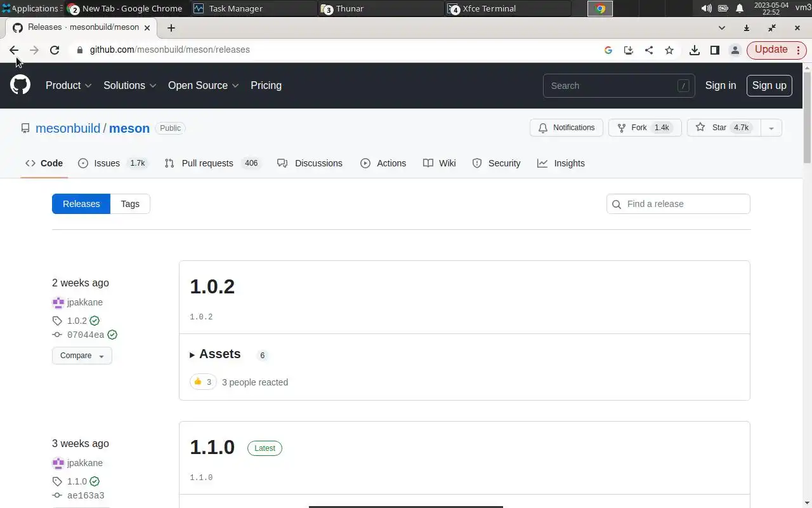The image size is (812, 508).
Task: Click the slash shortcut key in search box
Action: coord(683,86)
